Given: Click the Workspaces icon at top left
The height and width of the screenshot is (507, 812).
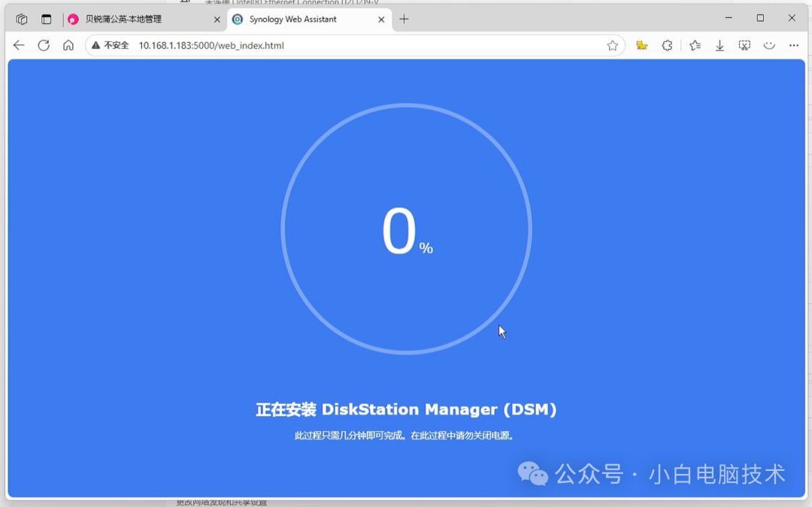Looking at the screenshot, I should (x=21, y=19).
